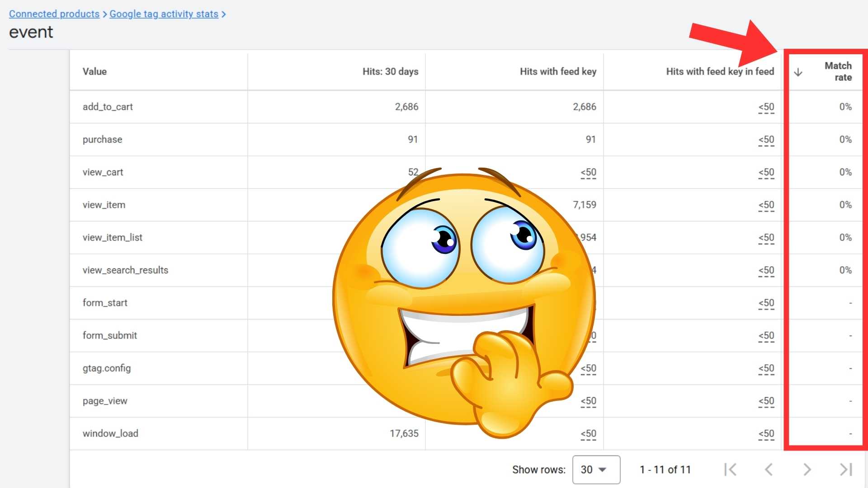Click the Hits: 30 days column header
This screenshot has width=868, height=488.
[390, 71]
